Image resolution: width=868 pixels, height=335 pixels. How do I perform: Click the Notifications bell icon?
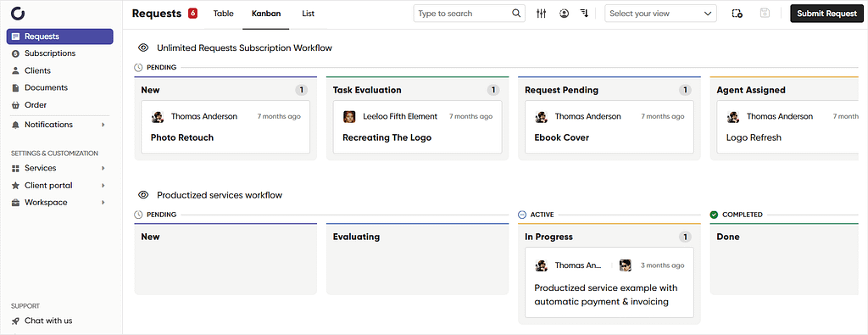click(x=15, y=125)
